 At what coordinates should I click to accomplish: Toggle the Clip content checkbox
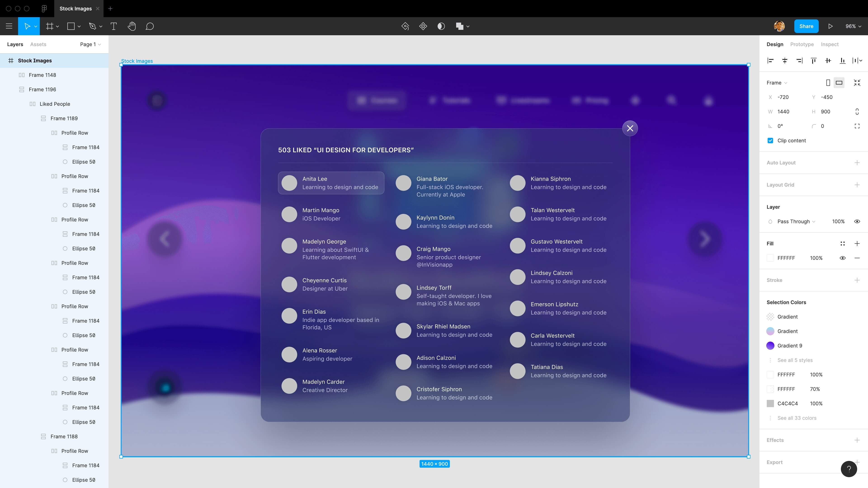[x=770, y=141]
